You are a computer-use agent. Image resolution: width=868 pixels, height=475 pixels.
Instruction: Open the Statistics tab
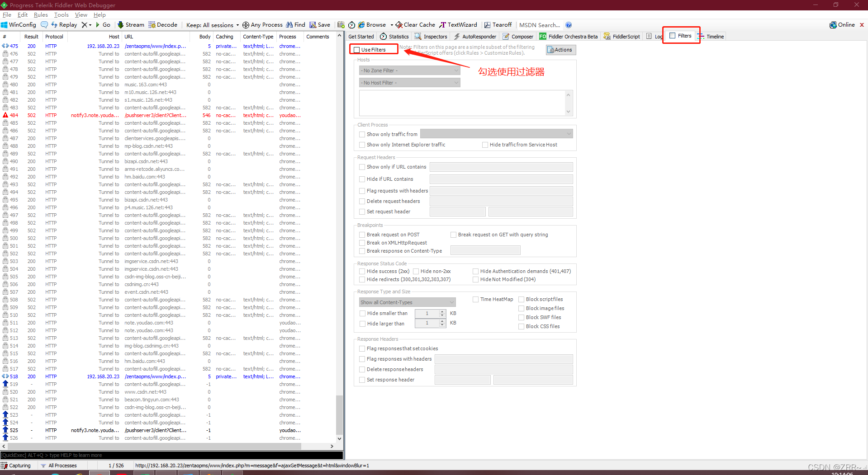click(394, 37)
